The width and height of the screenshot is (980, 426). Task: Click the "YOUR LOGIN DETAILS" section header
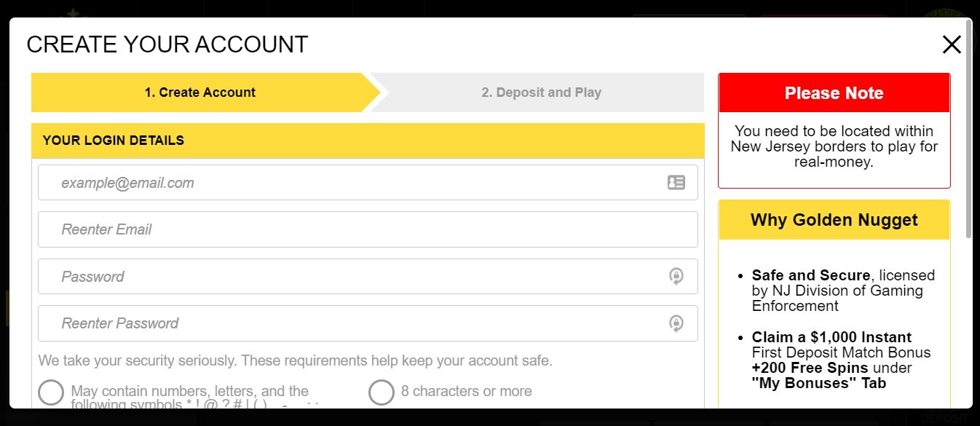[114, 141]
